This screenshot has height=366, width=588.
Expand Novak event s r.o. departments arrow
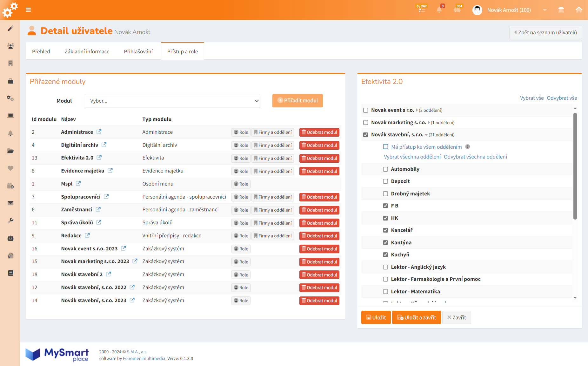click(x=417, y=110)
